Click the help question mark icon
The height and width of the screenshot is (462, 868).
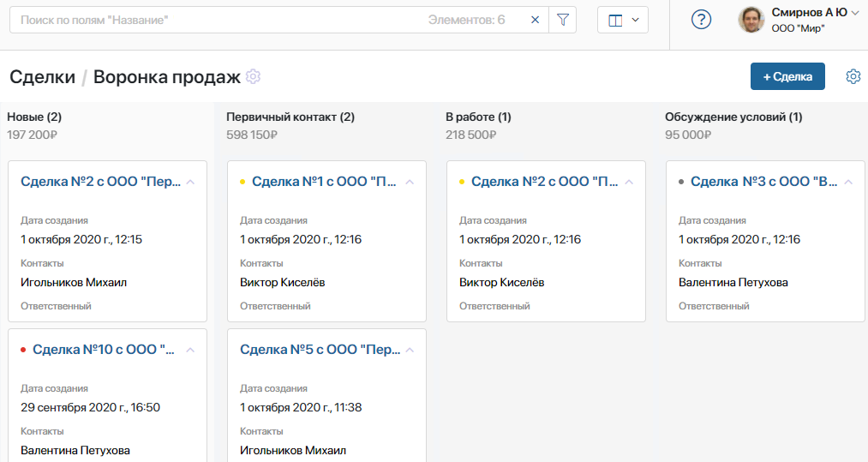click(701, 20)
